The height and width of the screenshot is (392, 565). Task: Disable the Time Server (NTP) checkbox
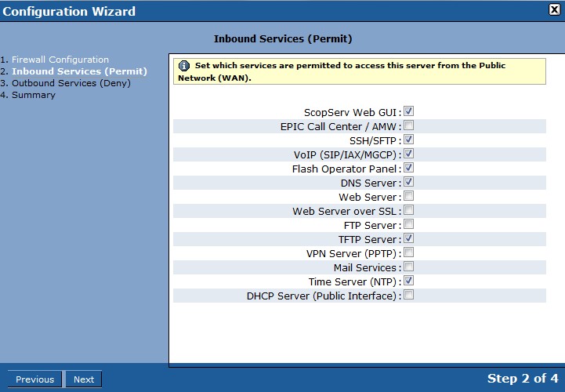(408, 281)
